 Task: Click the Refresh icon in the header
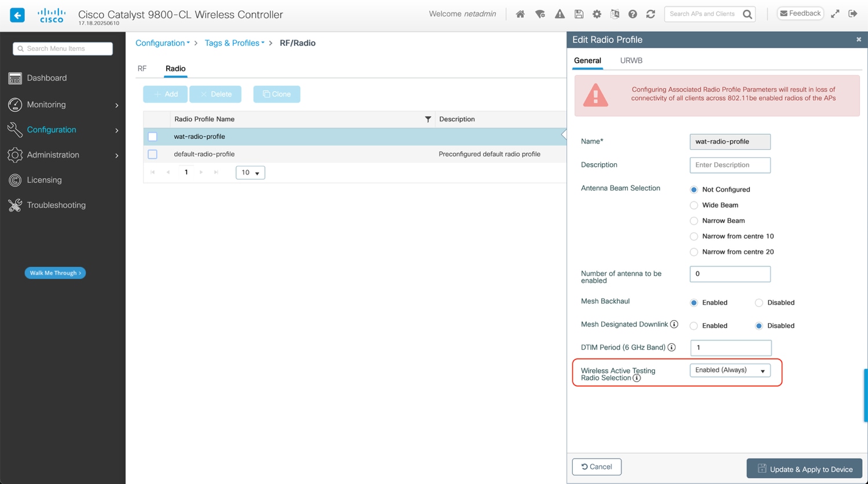coord(650,13)
